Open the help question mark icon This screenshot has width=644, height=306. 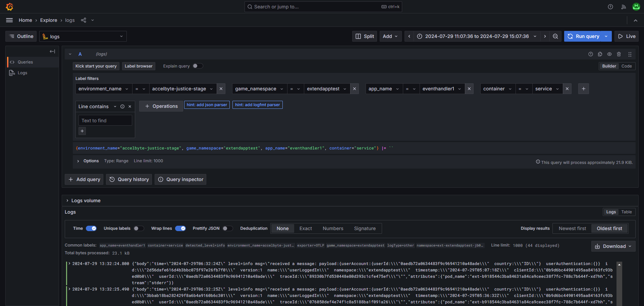pyautogui.click(x=610, y=7)
